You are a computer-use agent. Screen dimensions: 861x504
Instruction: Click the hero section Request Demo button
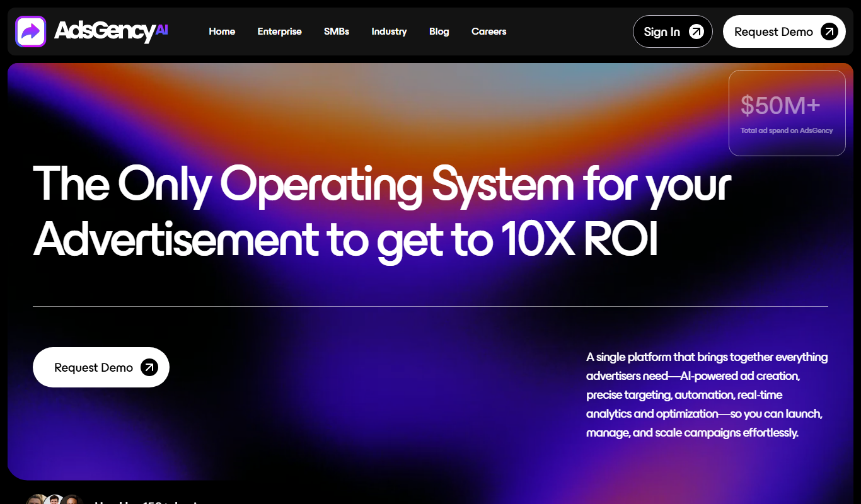tap(101, 367)
